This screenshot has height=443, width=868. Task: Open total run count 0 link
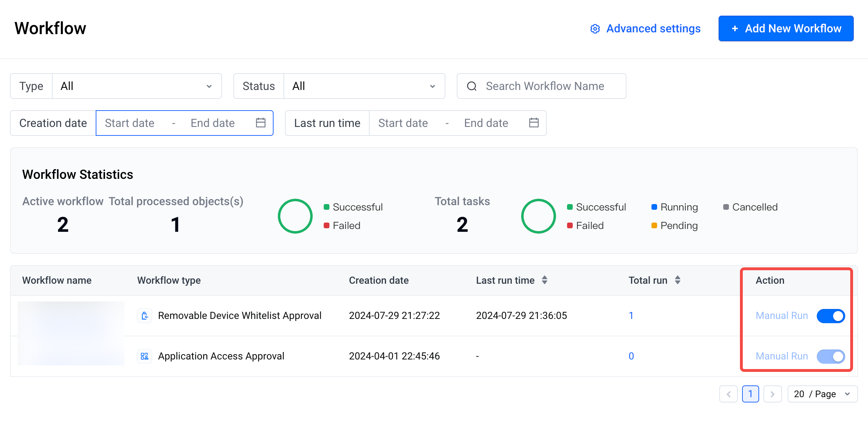[631, 356]
